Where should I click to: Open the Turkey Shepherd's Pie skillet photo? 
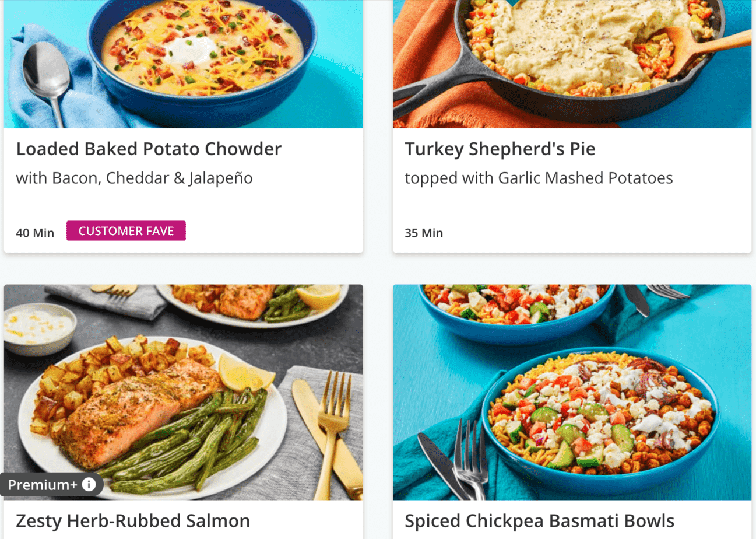pyautogui.click(x=572, y=64)
